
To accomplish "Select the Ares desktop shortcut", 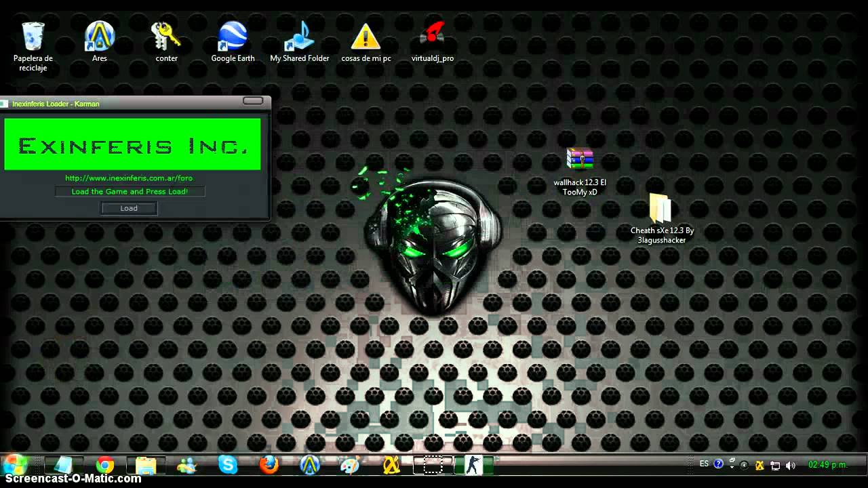I will coord(100,42).
